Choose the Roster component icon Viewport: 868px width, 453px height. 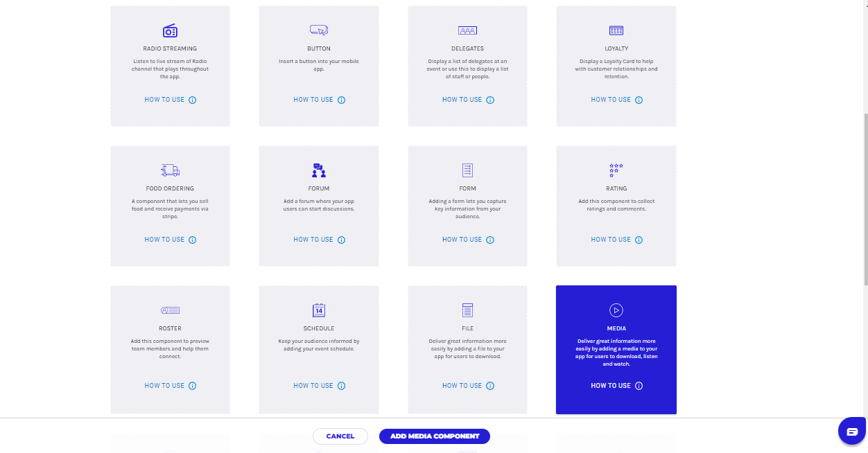(x=170, y=310)
